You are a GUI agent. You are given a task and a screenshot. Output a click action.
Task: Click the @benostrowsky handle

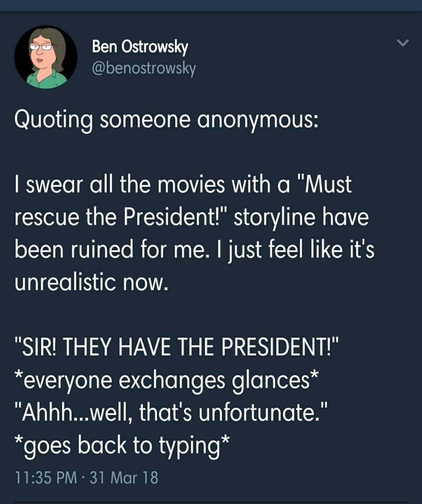[144, 68]
